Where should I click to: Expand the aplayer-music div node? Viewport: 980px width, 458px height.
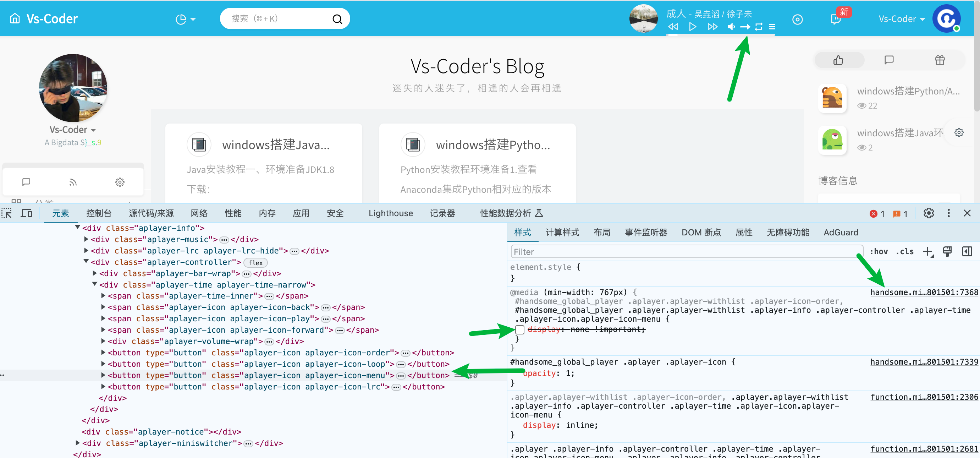pyautogui.click(x=86, y=239)
